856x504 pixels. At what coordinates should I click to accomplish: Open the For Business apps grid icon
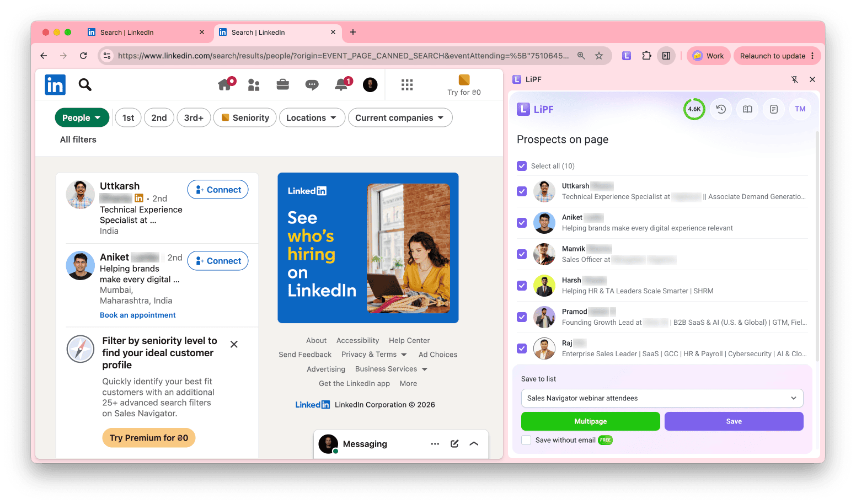tap(407, 84)
